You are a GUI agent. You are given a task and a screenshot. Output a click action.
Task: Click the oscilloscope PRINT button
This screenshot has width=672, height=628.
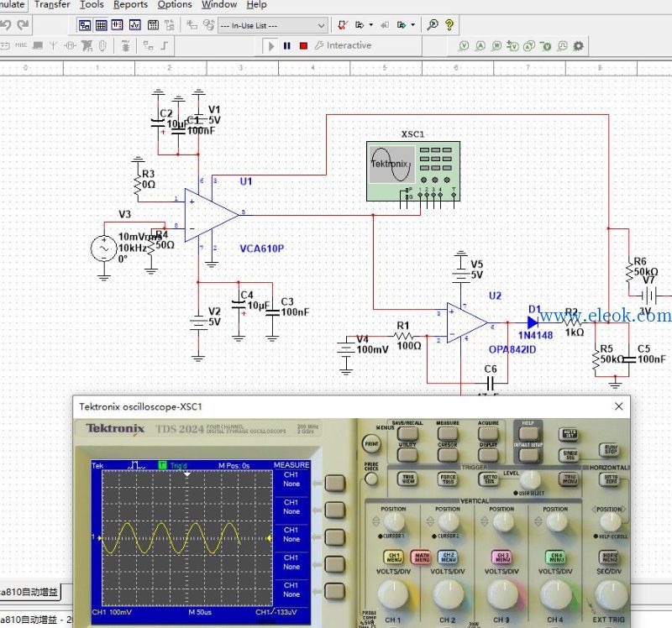tap(371, 444)
